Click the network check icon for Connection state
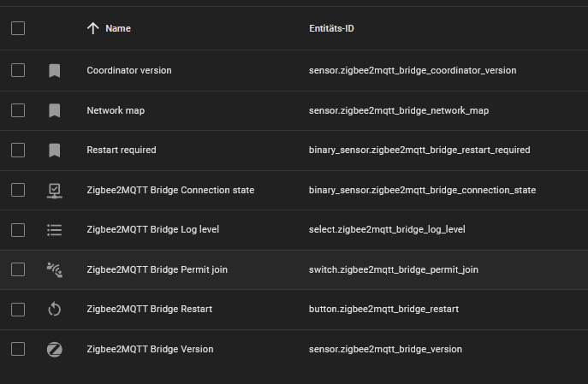Viewport: 588px width, 384px height. (x=55, y=191)
